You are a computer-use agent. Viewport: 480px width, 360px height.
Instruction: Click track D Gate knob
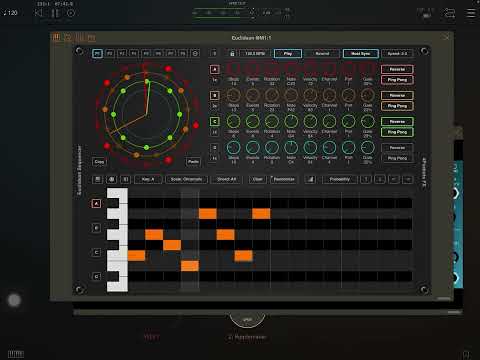pyautogui.click(x=368, y=148)
